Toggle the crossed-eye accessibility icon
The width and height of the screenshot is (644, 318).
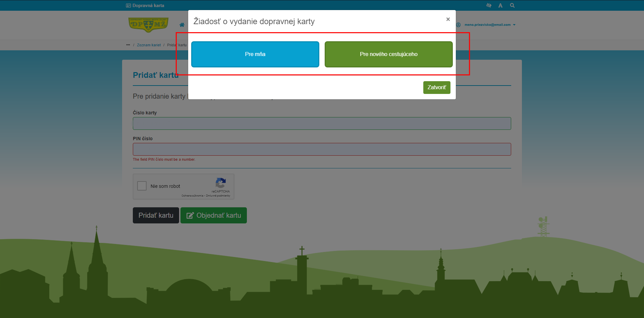point(489,5)
